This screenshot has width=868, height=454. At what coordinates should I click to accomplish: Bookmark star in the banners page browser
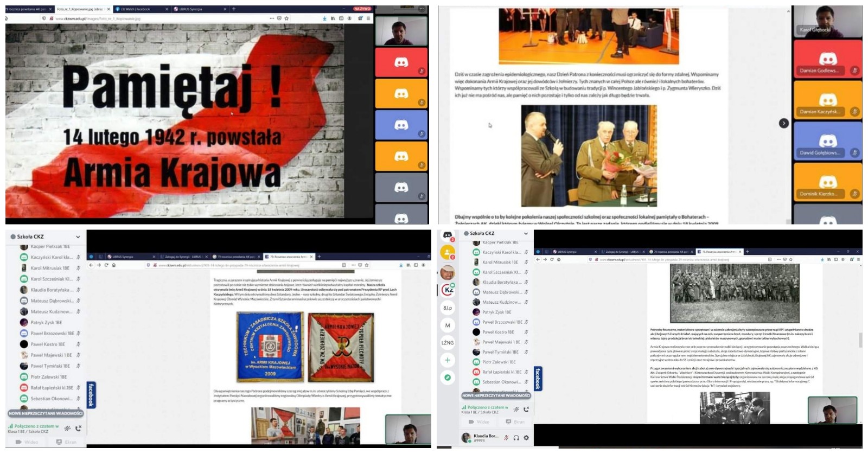click(367, 265)
